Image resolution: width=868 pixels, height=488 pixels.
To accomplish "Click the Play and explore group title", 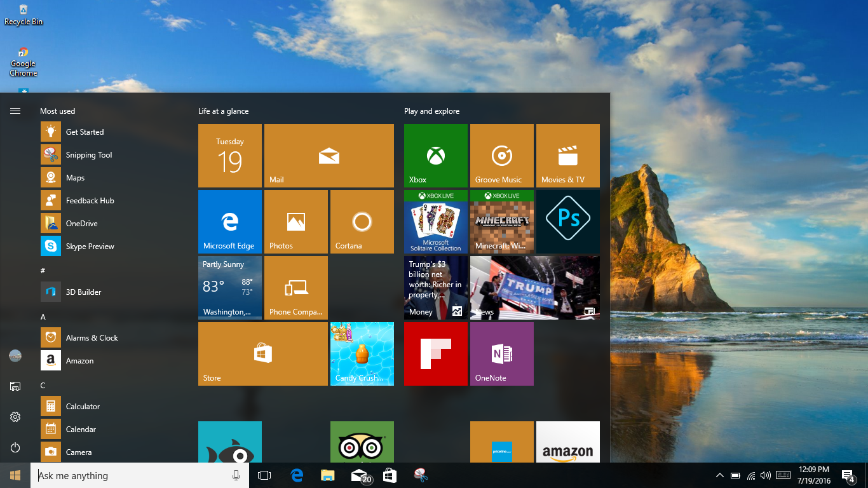I will [431, 111].
